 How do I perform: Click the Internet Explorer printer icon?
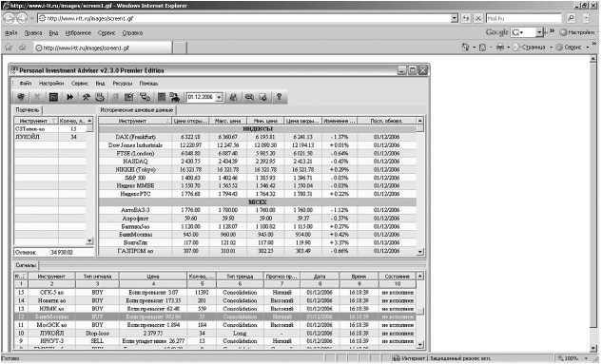pos(500,48)
